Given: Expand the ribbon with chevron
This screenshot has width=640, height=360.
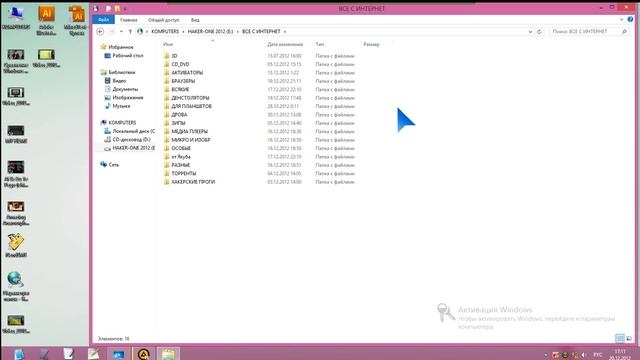Looking at the screenshot, I should click(621, 19).
